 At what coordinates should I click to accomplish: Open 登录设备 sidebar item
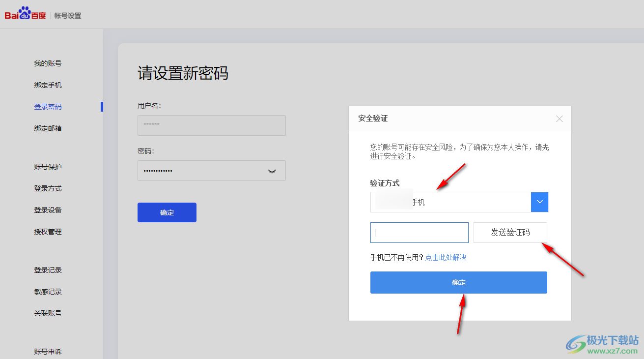[48, 210]
